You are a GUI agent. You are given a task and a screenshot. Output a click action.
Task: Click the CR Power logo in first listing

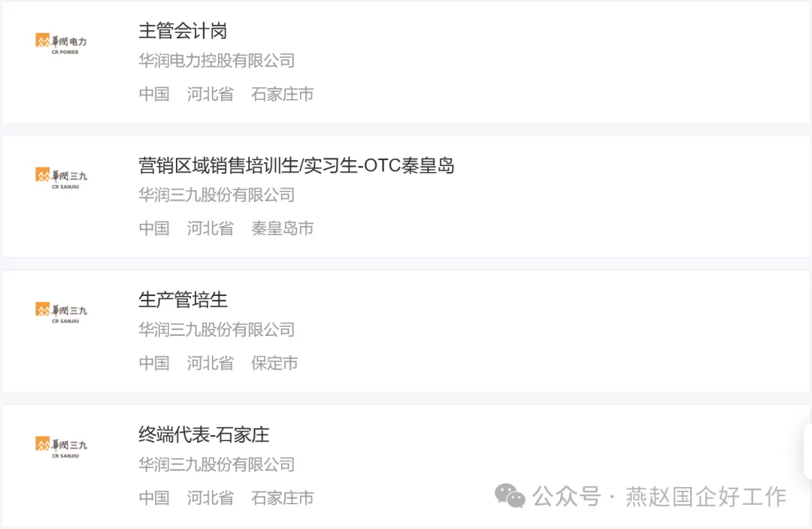pos(61,44)
